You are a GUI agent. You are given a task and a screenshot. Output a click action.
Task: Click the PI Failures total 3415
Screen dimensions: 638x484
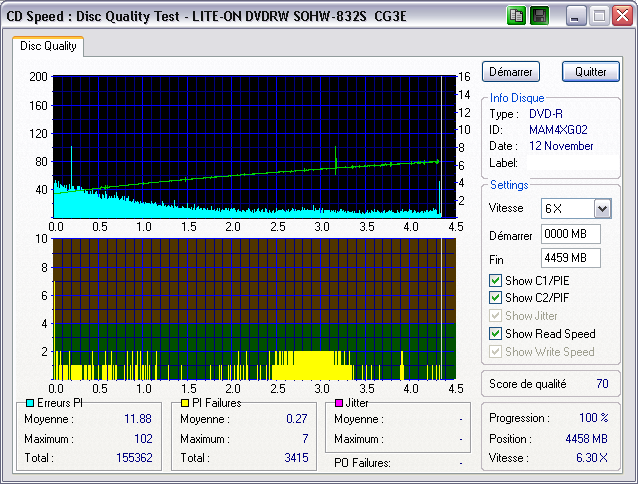(296, 458)
